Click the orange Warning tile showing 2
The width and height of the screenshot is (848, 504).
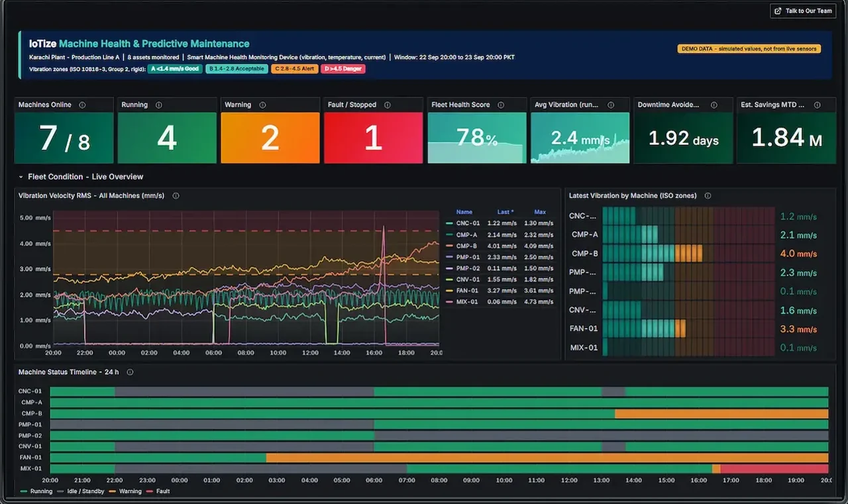(270, 138)
